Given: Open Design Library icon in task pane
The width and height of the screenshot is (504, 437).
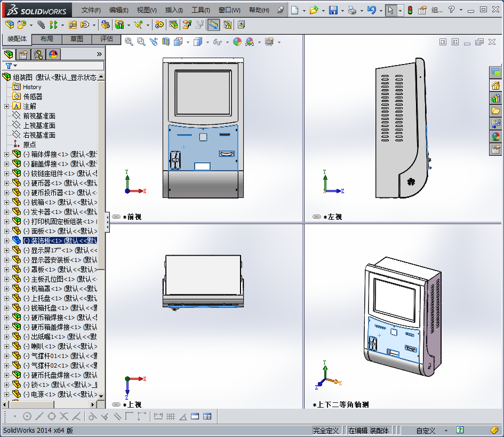Looking at the screenshot, I should (x=495, y=98).
